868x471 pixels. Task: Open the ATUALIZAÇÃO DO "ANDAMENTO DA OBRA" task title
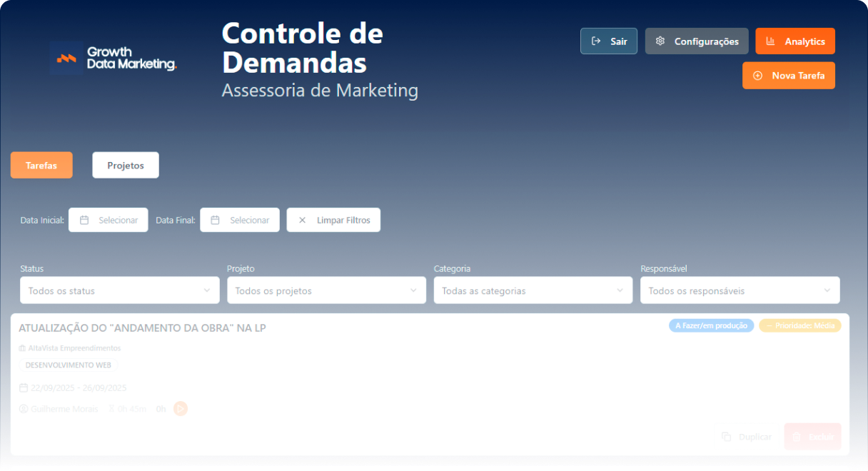coord(142,328)
